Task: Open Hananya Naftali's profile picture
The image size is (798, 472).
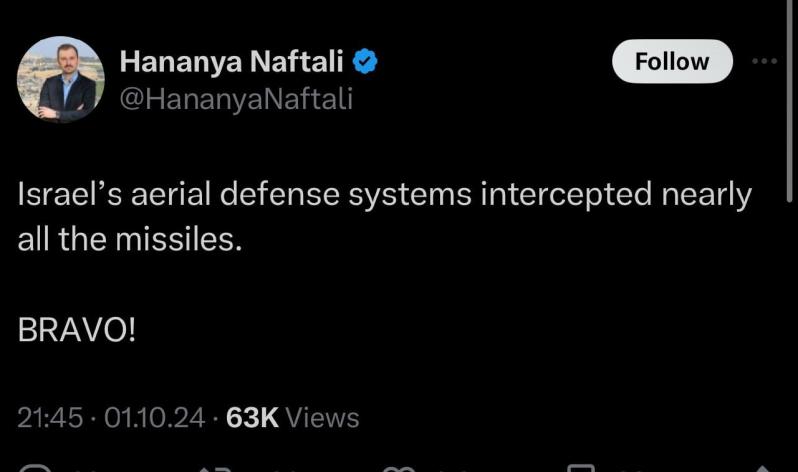Action: pos(60,80)
